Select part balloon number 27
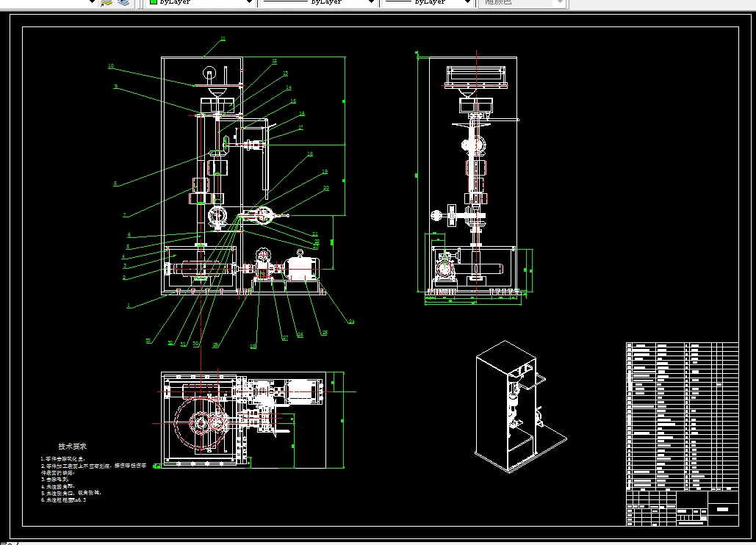 [285, 338]
